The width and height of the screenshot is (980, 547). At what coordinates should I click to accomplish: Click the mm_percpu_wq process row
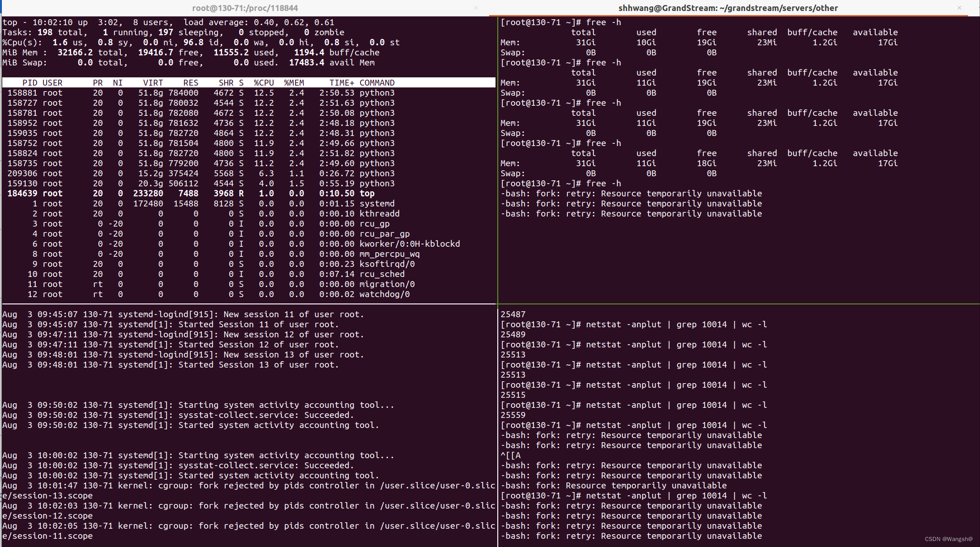(248, 254)
